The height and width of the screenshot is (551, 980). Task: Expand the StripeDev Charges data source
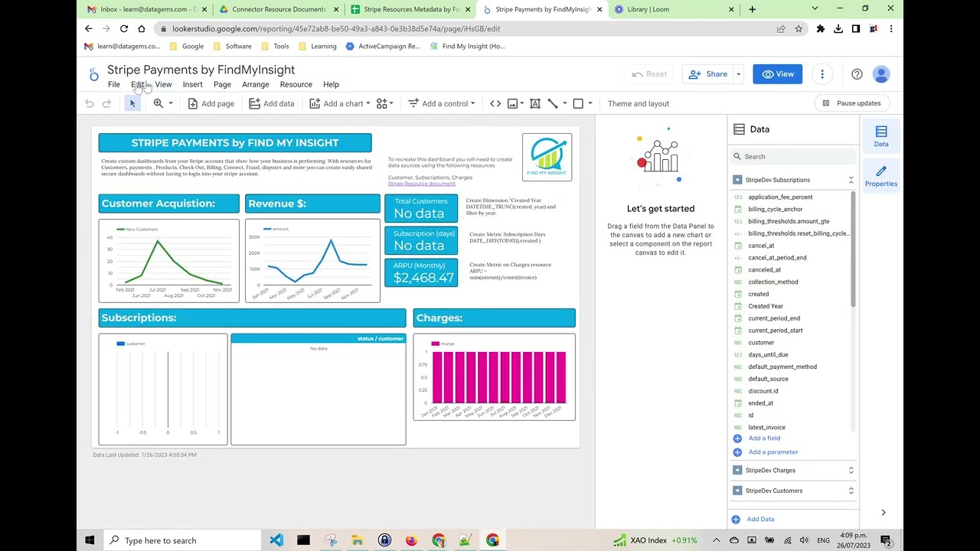[851, 471]
